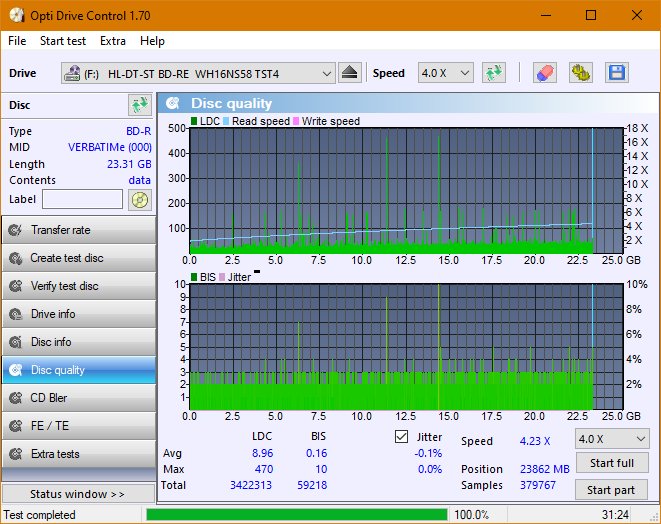Click the Verify test disc icon
This screenshot has width=661, height=524.
pyautogui.click(x=16, y=286)
